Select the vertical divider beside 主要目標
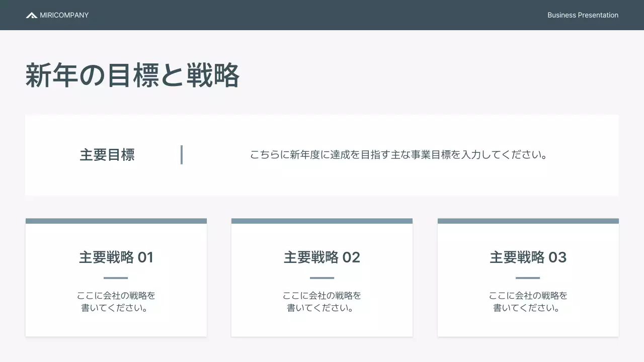The width and height of the screenshot is (644, 362). point(182,155)
